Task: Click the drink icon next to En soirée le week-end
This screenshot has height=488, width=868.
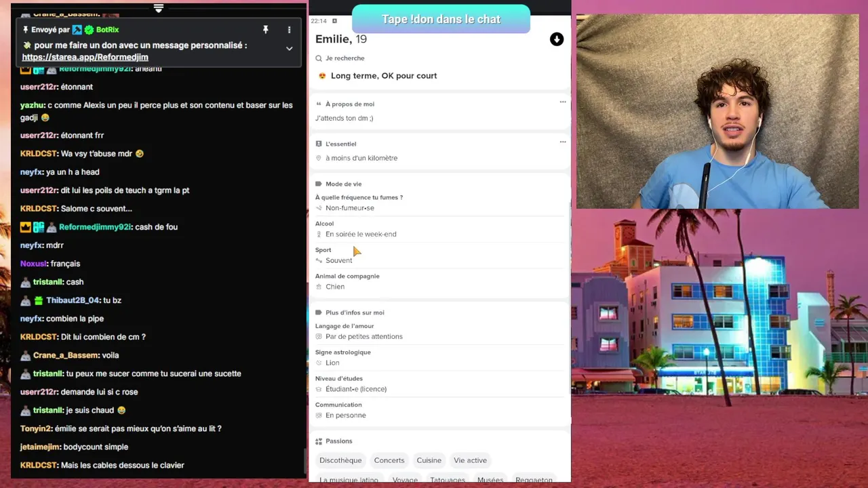Action: [x=319, y=235]
